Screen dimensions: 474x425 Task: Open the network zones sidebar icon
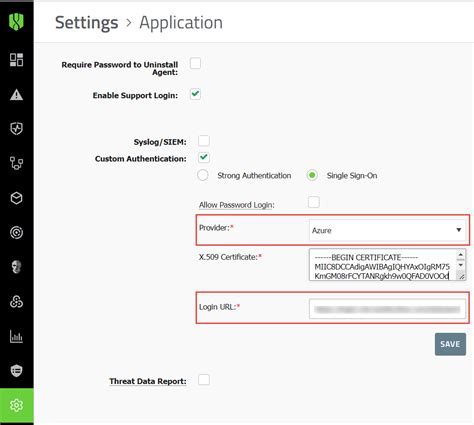[16, 163]
